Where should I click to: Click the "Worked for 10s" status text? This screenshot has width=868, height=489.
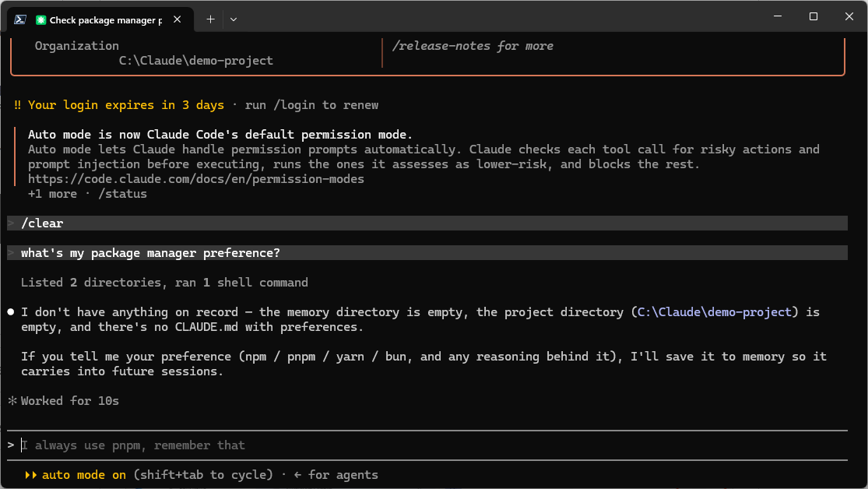click(70, 400)
